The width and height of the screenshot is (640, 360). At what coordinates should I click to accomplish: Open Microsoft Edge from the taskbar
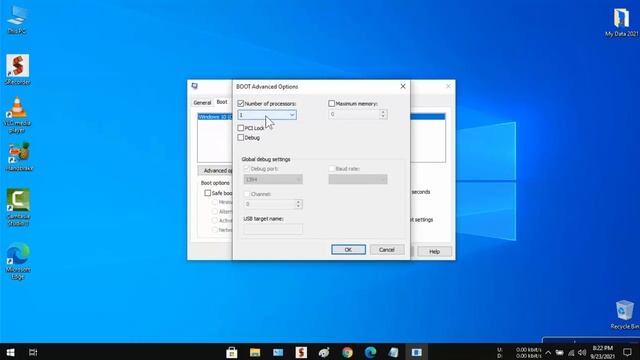[x=371, y=352]
